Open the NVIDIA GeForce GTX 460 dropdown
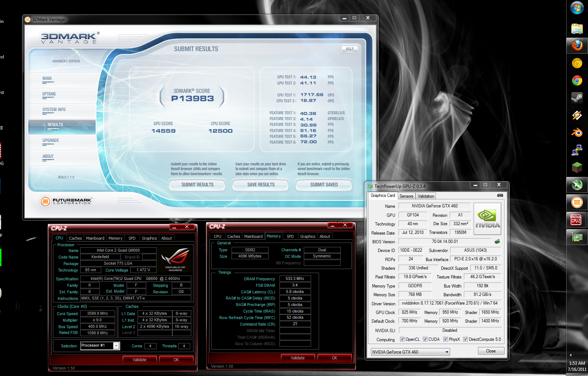This screenshot has width=588, height=376. (410, 352)
